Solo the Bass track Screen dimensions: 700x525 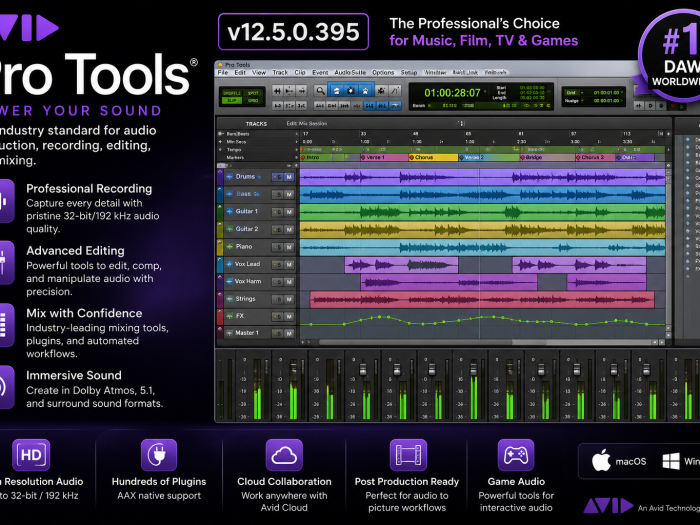tap(278, 195)
